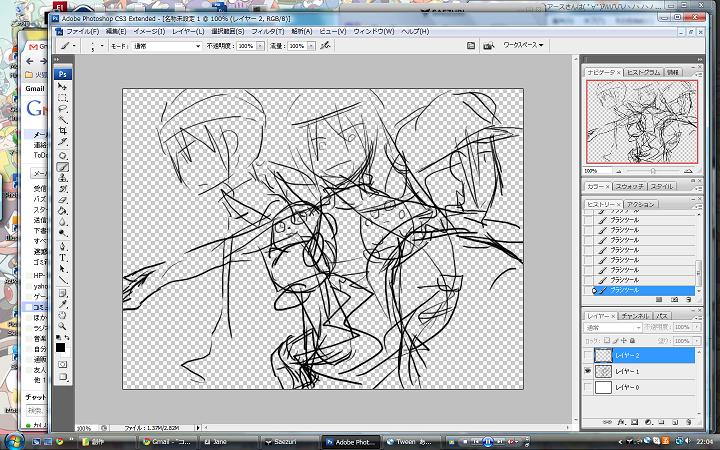Switch to the スウォッチ tab
Image resolution: width=720 pixels, height=450 pixels.
click(630, 186)
